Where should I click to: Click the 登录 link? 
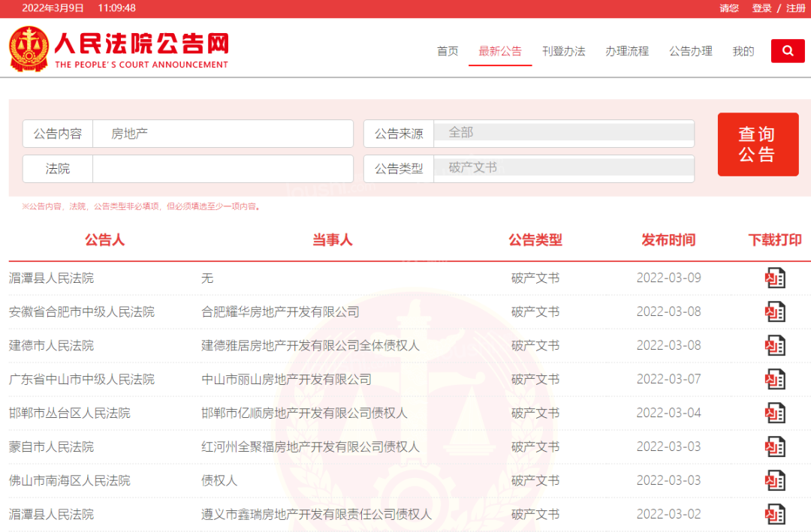(761, 8)
